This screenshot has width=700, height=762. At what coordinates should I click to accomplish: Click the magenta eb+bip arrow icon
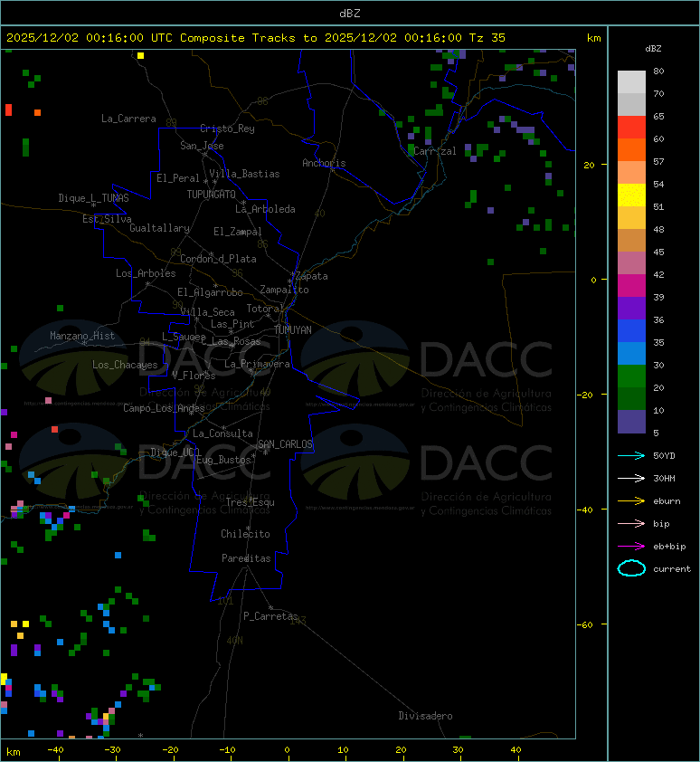click(x=631, y=547)
